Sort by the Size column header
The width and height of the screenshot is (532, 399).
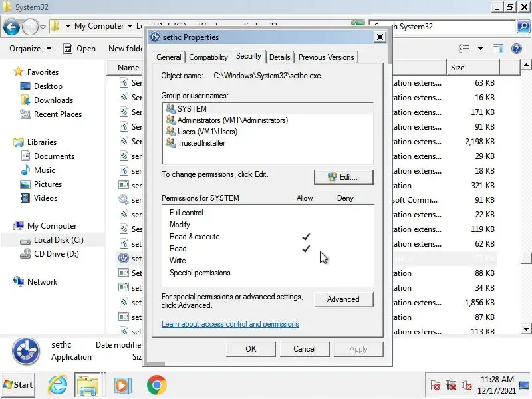(x=473, y=68)
